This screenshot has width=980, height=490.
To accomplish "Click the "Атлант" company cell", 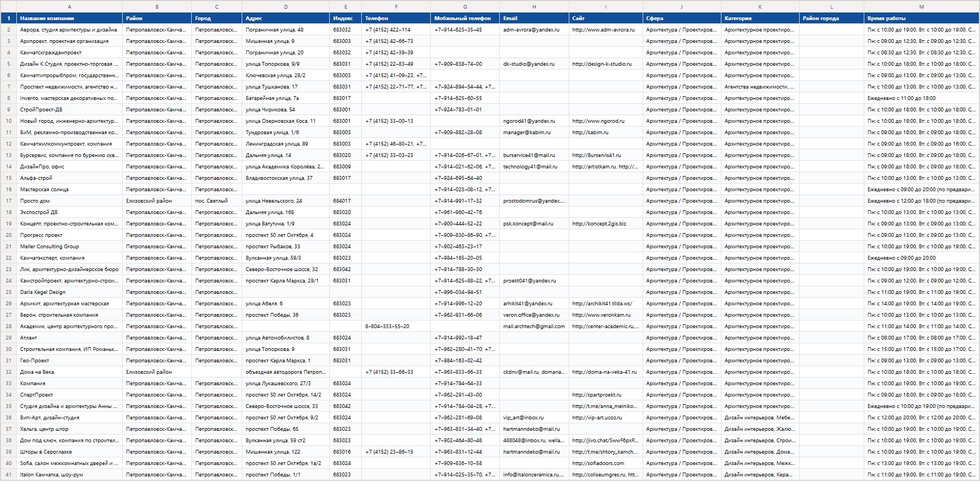I will 70,337.
